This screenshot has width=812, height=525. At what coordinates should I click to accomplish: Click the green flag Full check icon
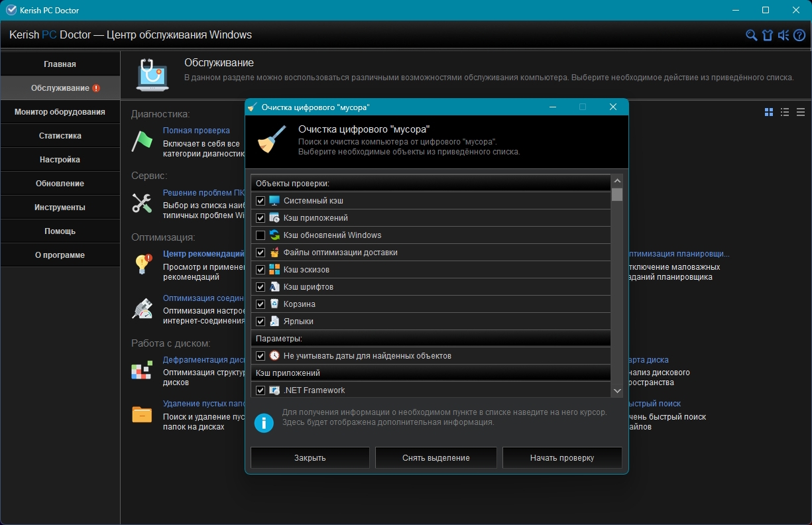point(142,141)
